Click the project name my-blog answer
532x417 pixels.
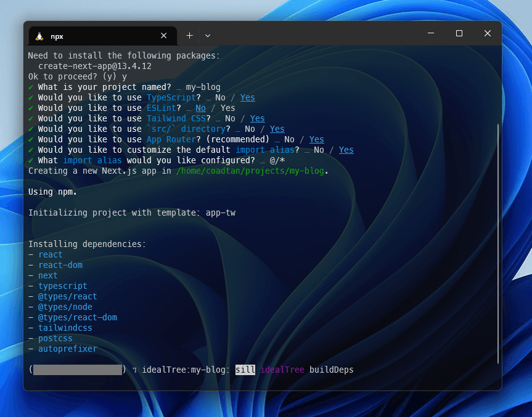[203, 87]
